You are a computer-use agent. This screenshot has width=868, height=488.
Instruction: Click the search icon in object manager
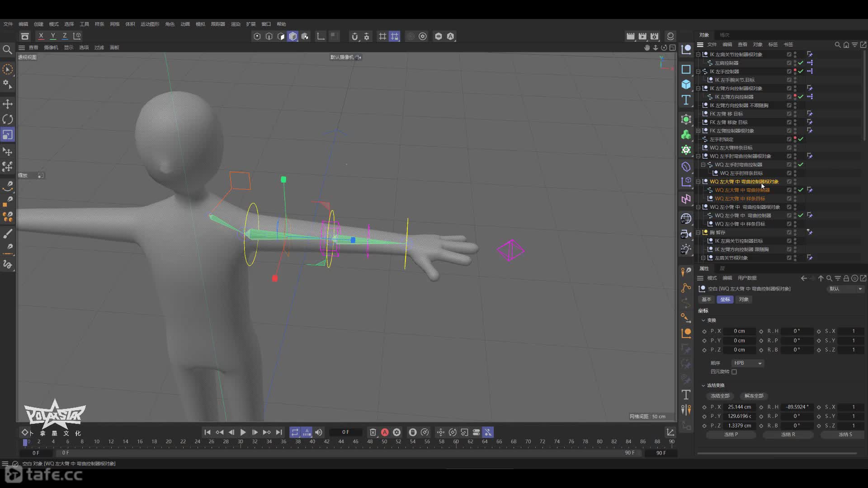(837, 45)
